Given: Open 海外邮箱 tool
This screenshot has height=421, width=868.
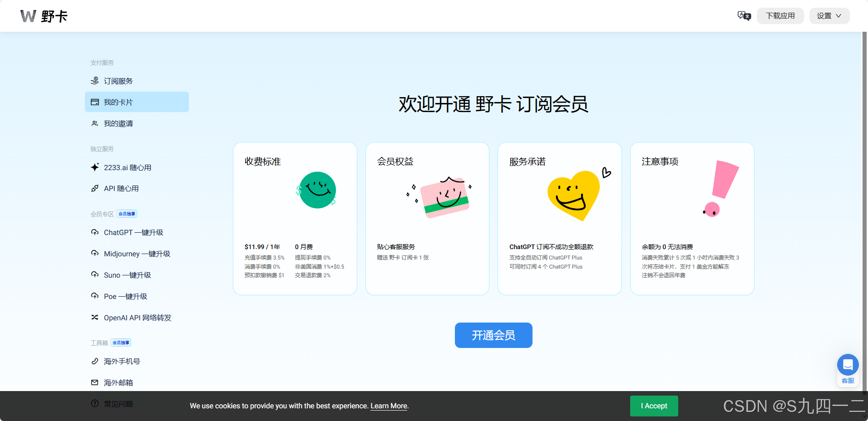Looking at the screenshot, I should (137, 382).
